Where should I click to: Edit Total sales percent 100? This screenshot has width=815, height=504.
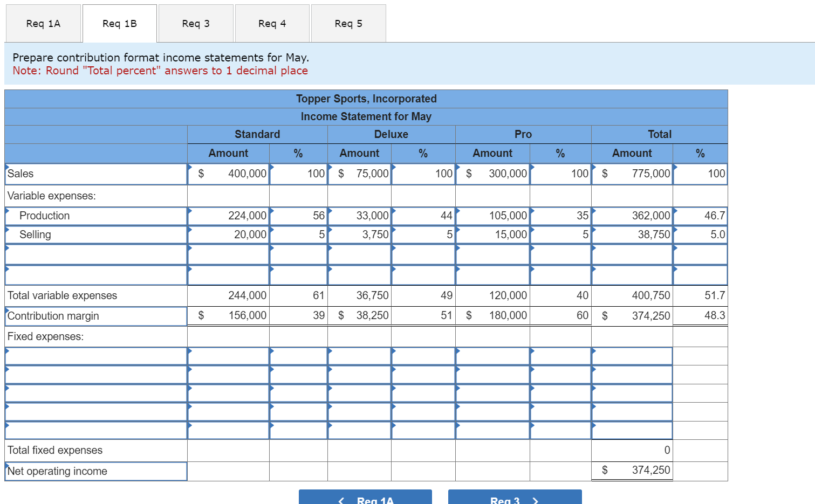(x=700, y=174)
